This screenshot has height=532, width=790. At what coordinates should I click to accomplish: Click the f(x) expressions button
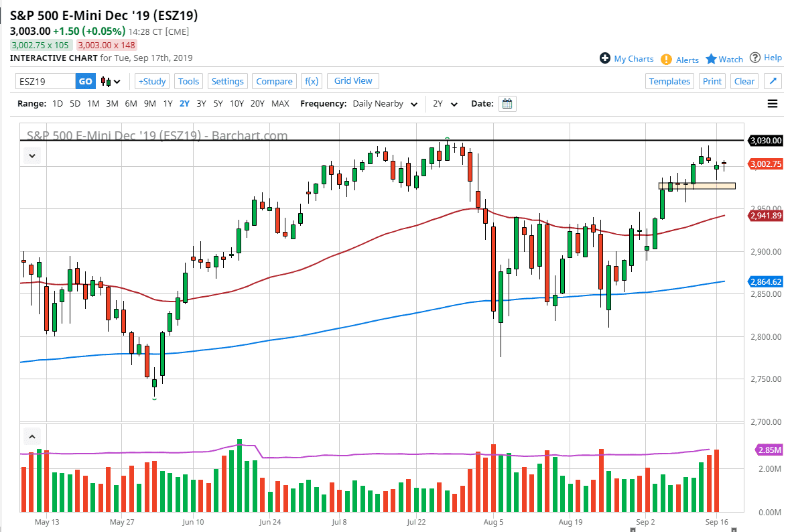[x=312, y=81]
